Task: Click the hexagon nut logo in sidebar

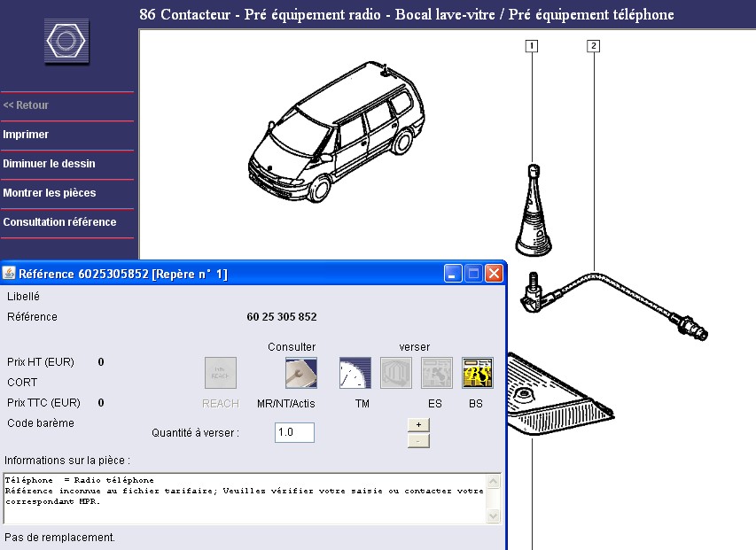Action: point(67,42)
